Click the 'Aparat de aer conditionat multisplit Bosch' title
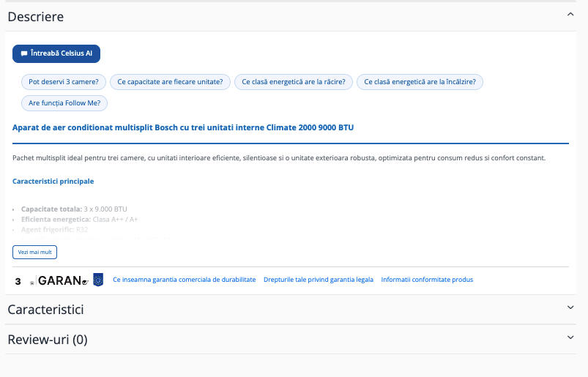The width and height of the screenshot is (588, 377). pos(183,127)
